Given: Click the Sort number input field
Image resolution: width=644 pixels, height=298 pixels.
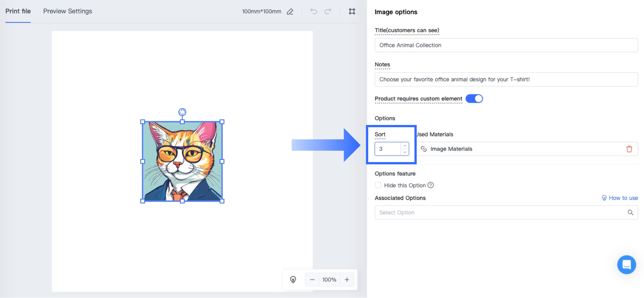Looking at the screenshot, I should tap(388, 149).
